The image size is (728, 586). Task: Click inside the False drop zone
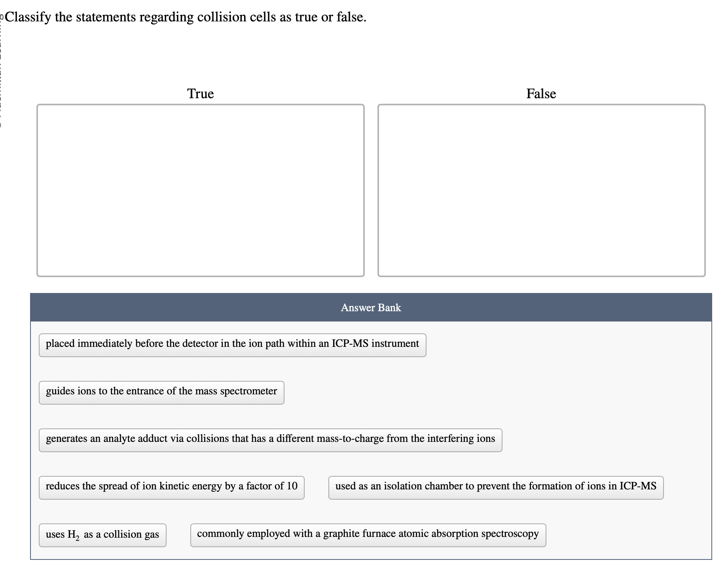tap(541, 190)
